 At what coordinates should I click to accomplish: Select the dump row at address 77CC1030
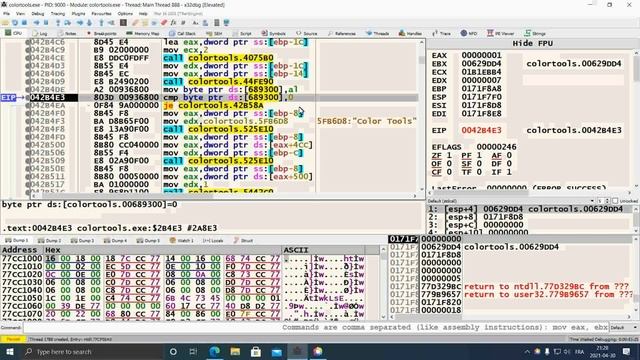pos(183,282)
